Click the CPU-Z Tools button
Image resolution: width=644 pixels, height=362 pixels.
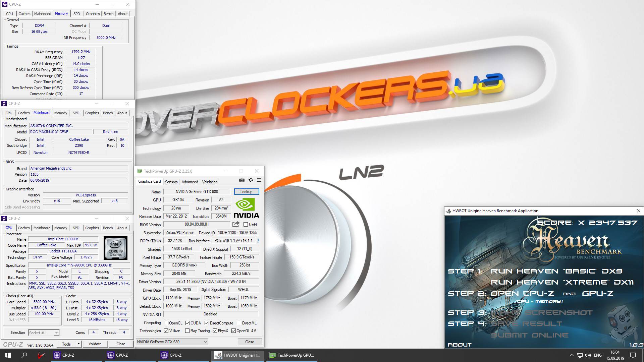coord(66,344)
